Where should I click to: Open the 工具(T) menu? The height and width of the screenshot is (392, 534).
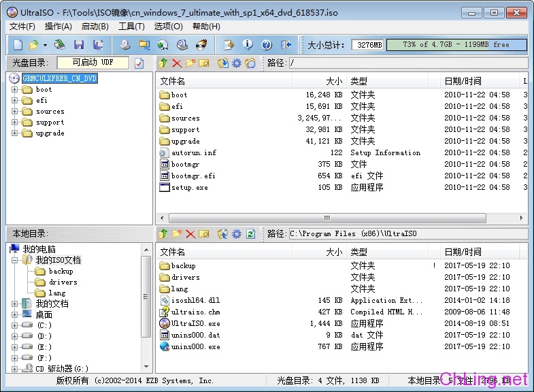131,27
